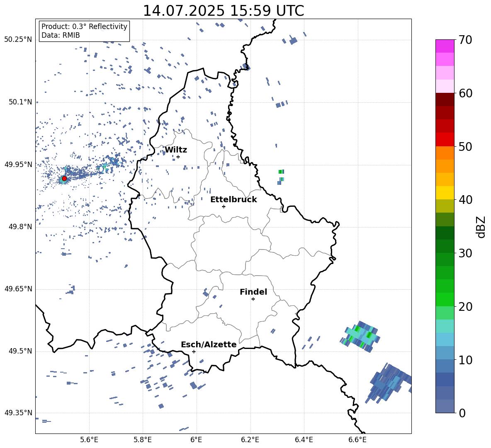Click the Findel station cross marker
Image resolution: width=491 pixels, height=448 pixels.
253,299
